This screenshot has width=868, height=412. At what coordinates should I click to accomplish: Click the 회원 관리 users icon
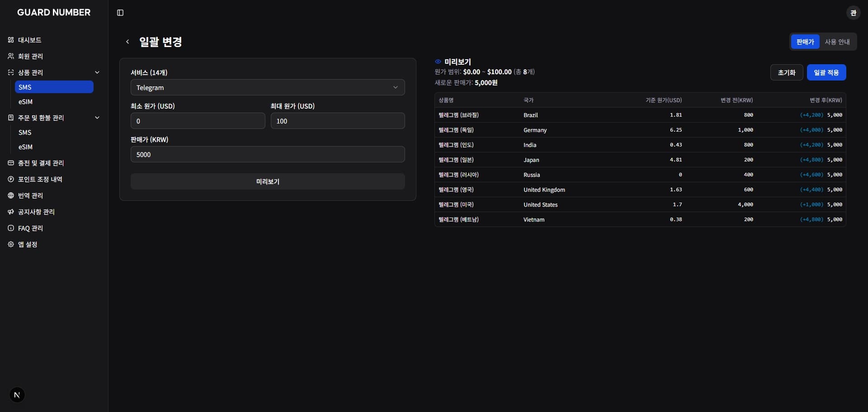coord(11,56)
